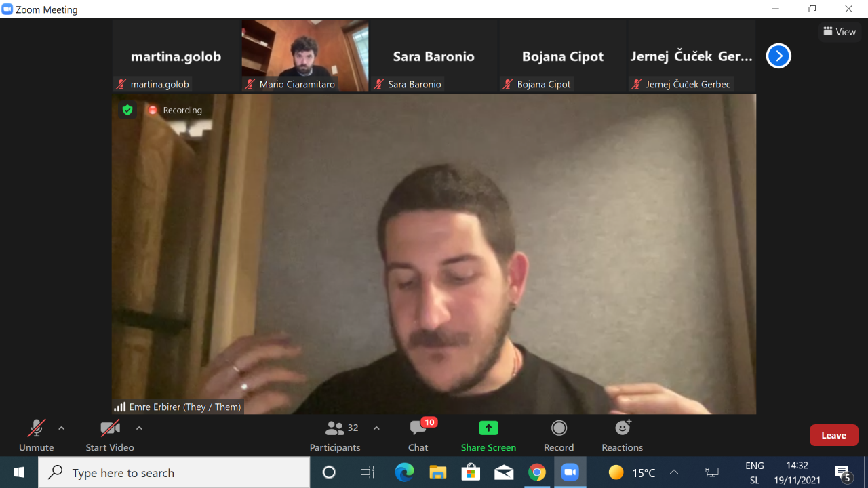Click the Share Screen button
This screenshot has width=868, height=488.
tap(488, 435)
